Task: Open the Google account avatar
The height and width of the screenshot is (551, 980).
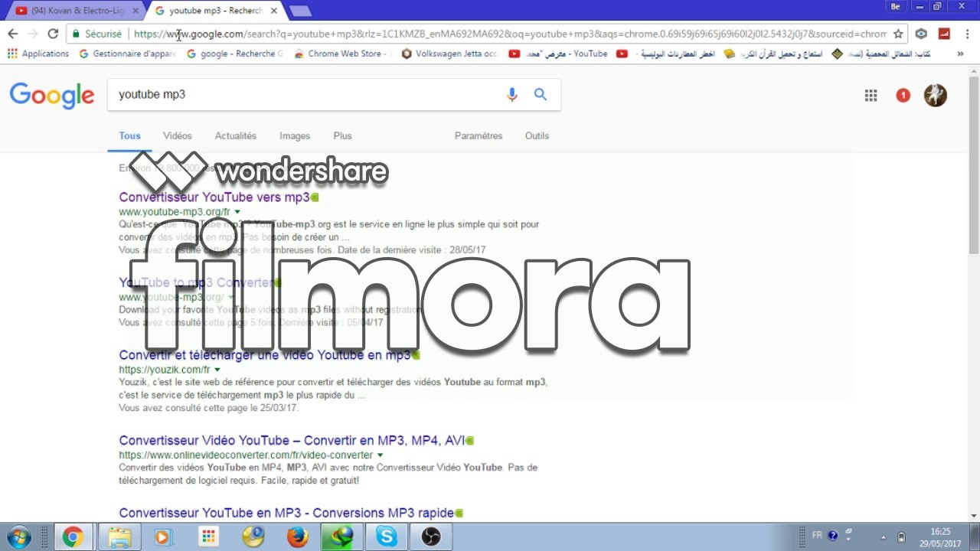Action: (x=935, y=95)
